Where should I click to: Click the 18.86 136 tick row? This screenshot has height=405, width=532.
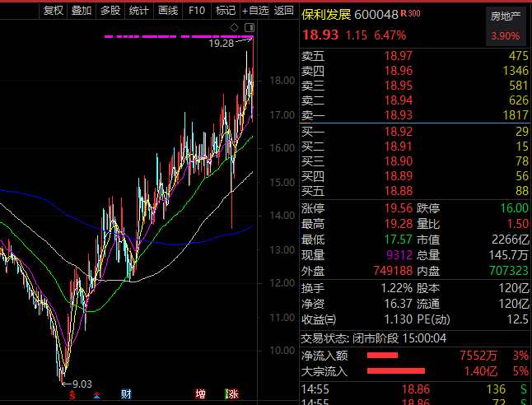[414, 389]
